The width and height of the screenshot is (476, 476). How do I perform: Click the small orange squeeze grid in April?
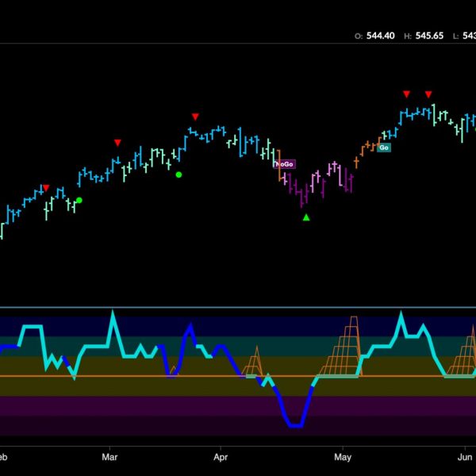point(252,361)
